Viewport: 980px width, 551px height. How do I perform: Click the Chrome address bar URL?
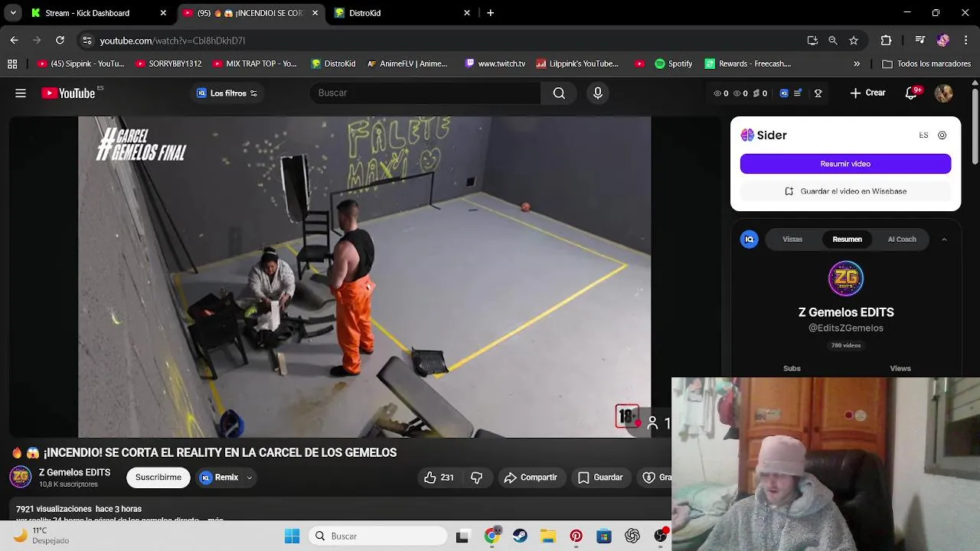[x=172, y=41]
